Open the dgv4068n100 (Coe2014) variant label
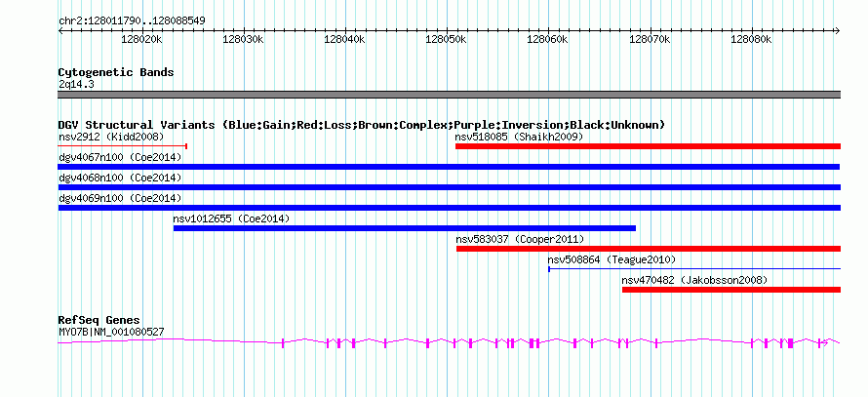The image size is (868, 397). coord(120,178)
